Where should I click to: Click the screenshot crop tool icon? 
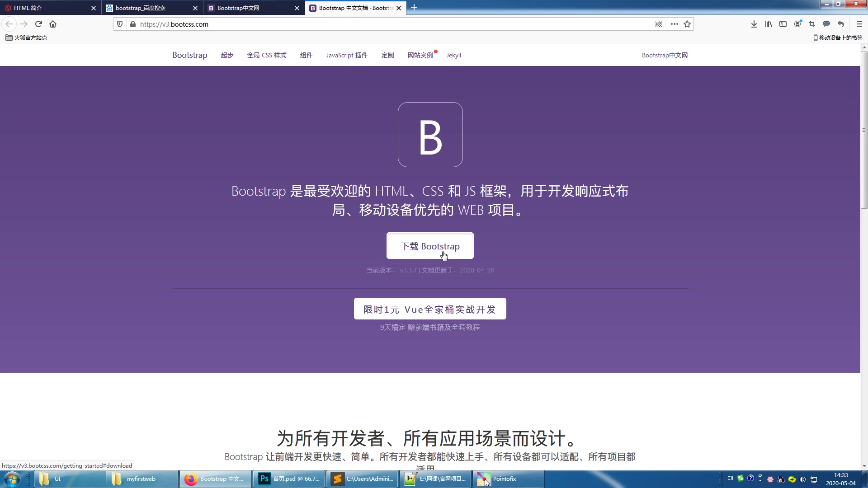point(812,24)
